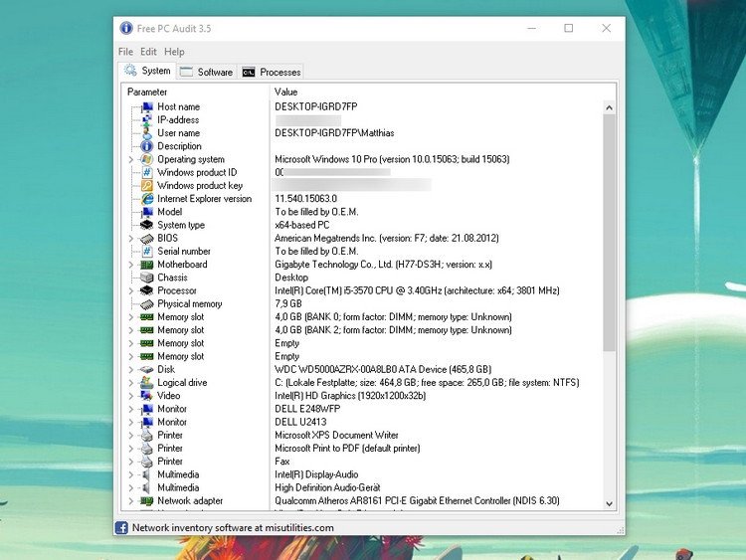Click the Free PC Audit title bar icon
The image size is (746, 560).
point(126,28)
